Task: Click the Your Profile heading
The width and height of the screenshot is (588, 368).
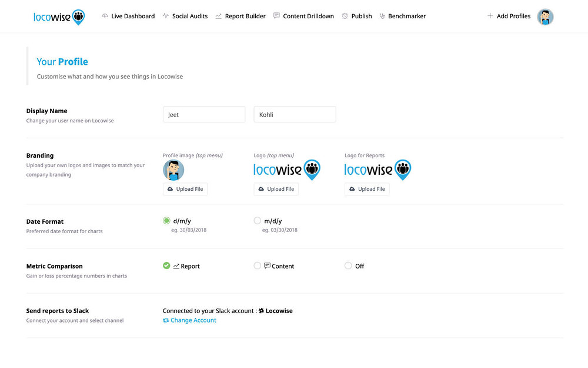Action: pos(62,62)
